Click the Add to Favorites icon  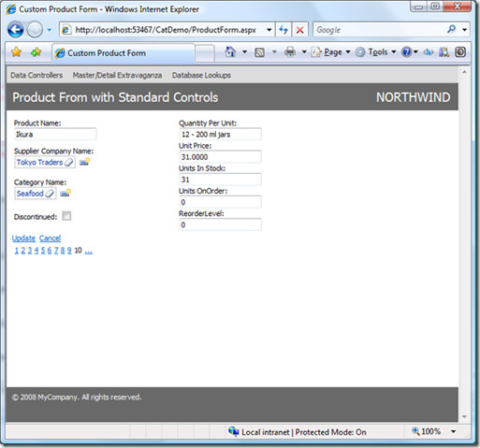36,52
